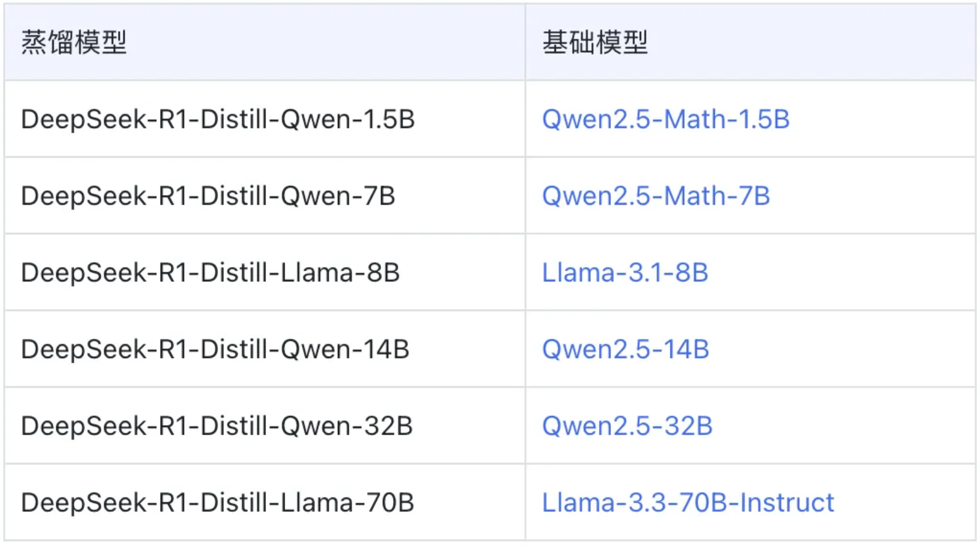Open base model link for Distill-Llama-70B row

pyautogui.click(x=687, y=502)
